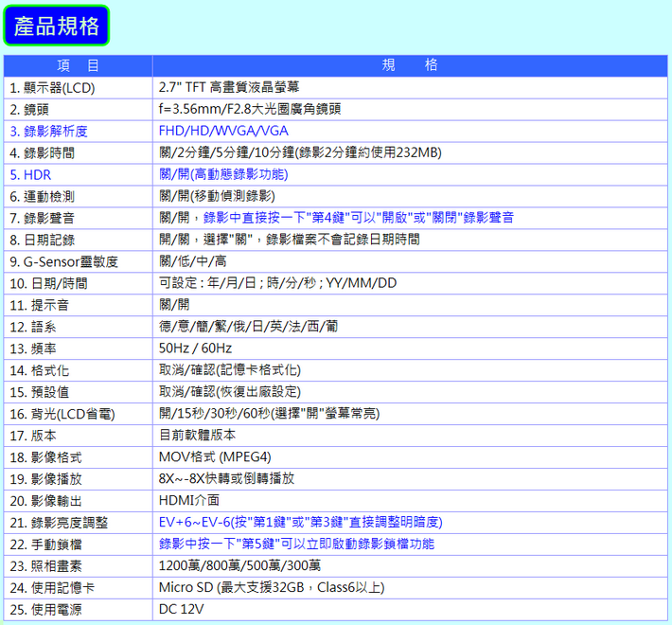Click the 產品規格 title badge

(57, 26)
